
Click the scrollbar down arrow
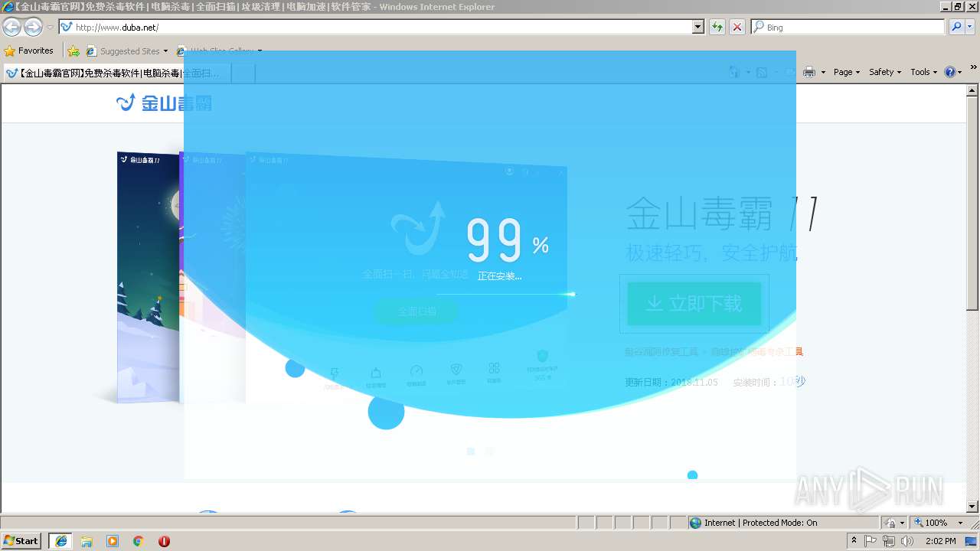point(973,507)
